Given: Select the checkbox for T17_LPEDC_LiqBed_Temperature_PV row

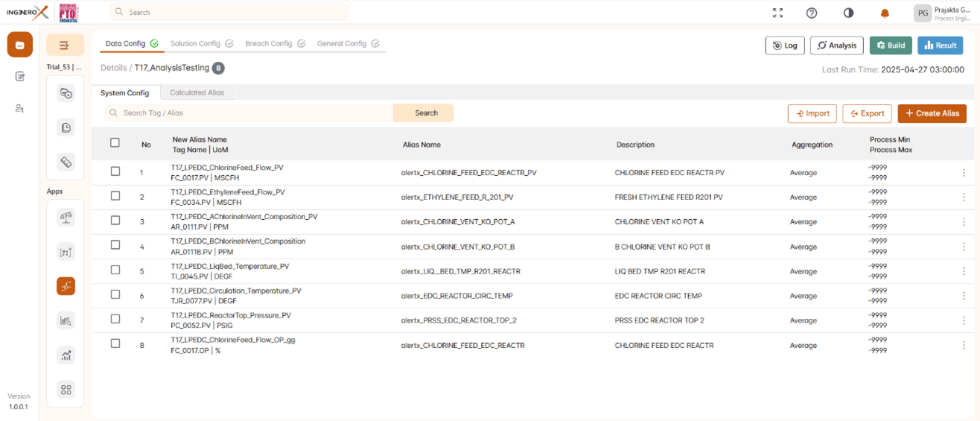Looking at the screenshot, I should pyautogui.click(x=115, y=270).
